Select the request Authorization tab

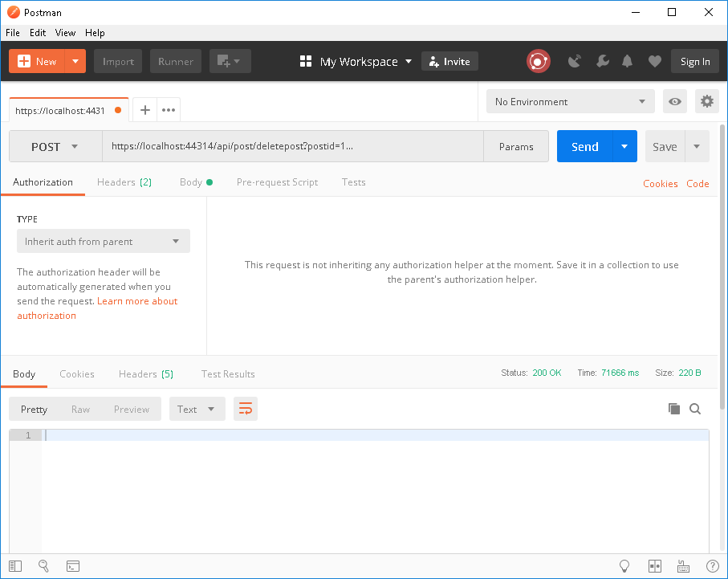pyautogui.click(x=43, y=182)
